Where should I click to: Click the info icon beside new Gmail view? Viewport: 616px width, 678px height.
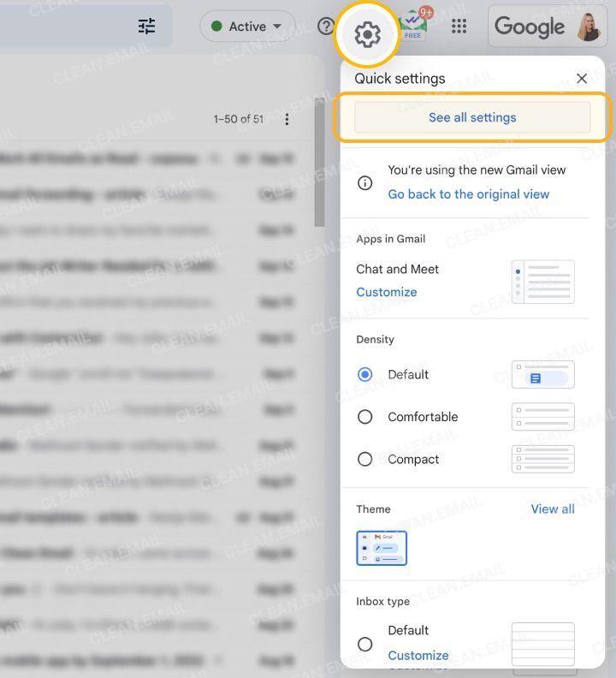click(x=365, y=182)
